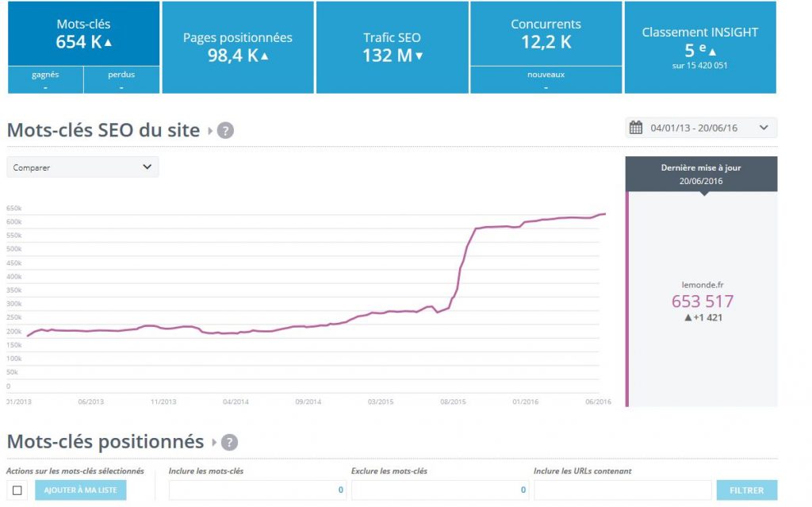The height and width of the screenshot is (507, 812).
Task: Click the purple vertical marker bar on chart
Action: coord(627,302)
